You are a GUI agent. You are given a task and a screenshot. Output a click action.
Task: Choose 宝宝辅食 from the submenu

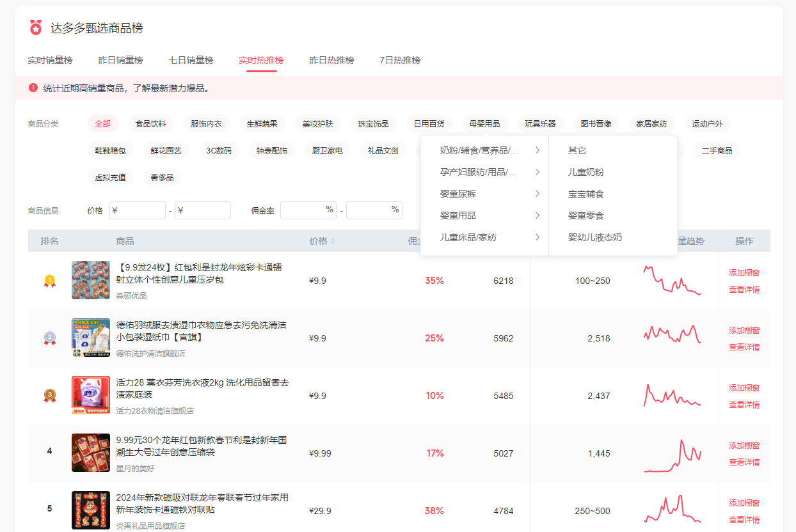(x=586, y=194)
